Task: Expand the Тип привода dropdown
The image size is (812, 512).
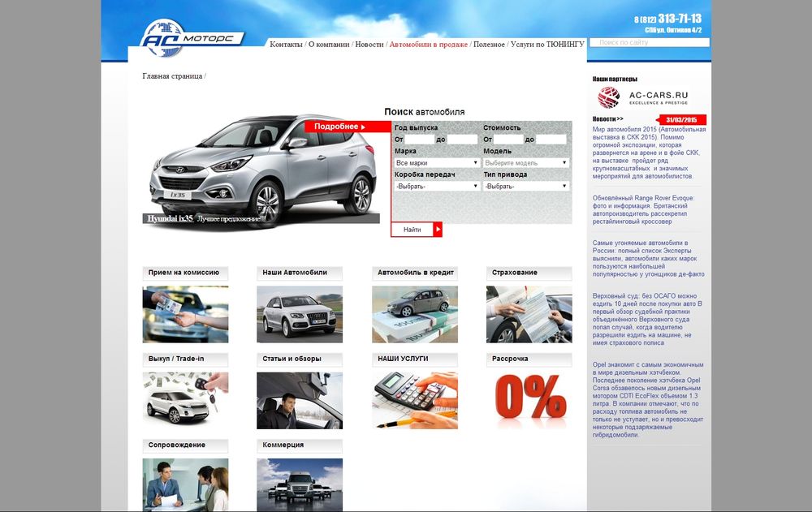Action: click(526, 186)
